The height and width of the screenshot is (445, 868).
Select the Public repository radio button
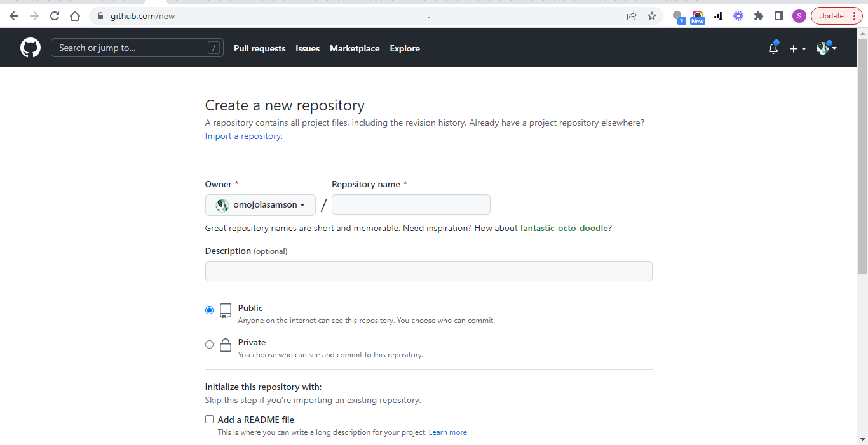pyautogui.click(x=209, y=310)
